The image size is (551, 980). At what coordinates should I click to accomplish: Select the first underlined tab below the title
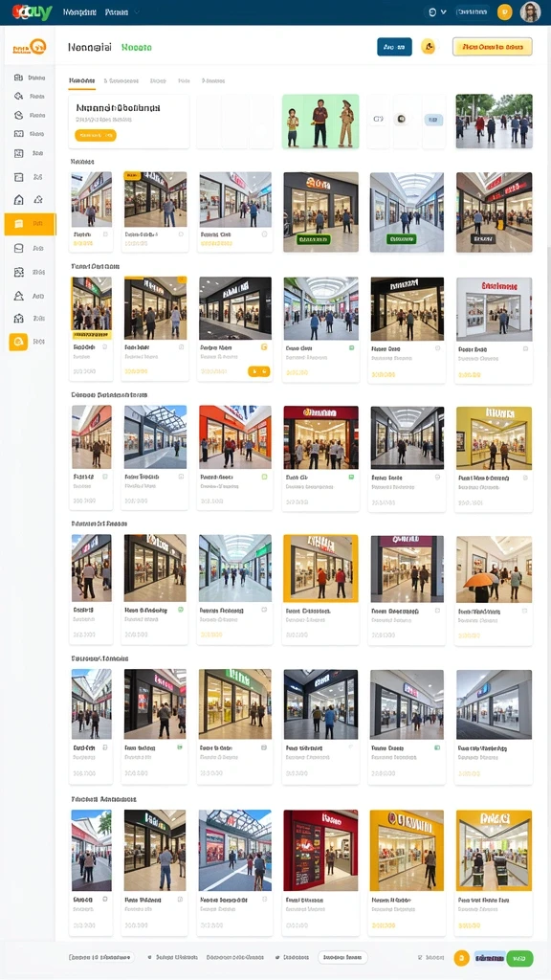click(x=81, y=80)
